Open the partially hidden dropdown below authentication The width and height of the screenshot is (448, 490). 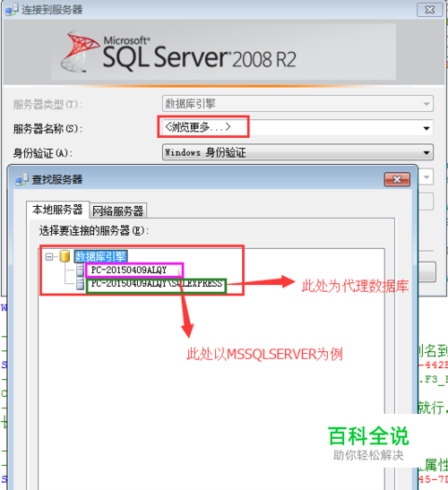[426, 177]
